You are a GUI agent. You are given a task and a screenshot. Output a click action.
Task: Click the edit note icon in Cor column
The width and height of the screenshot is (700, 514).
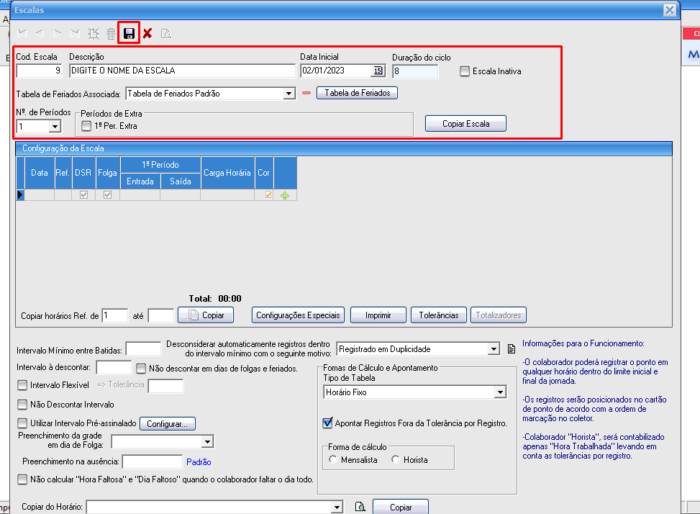(x=266, y=195)
